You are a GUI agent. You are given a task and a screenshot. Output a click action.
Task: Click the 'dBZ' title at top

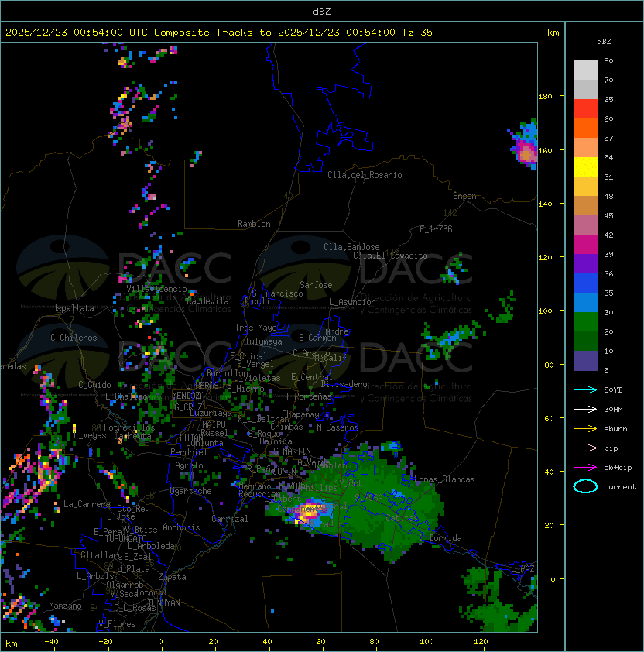point(322,11)
